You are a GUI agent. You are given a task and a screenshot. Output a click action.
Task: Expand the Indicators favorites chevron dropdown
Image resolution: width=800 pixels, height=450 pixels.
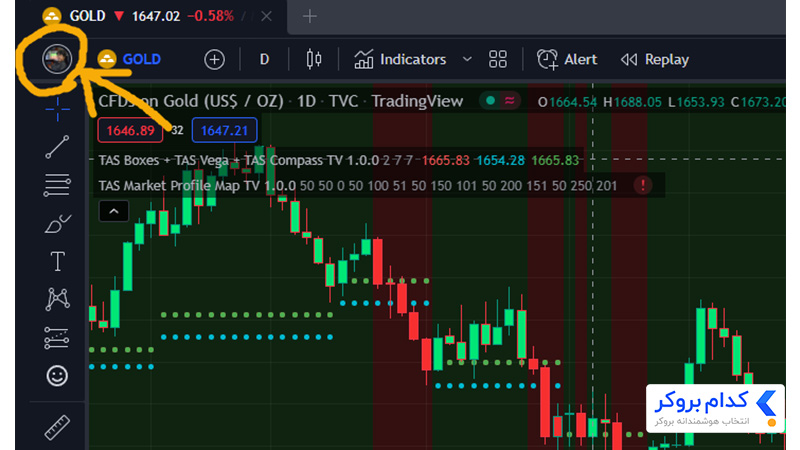467,59
